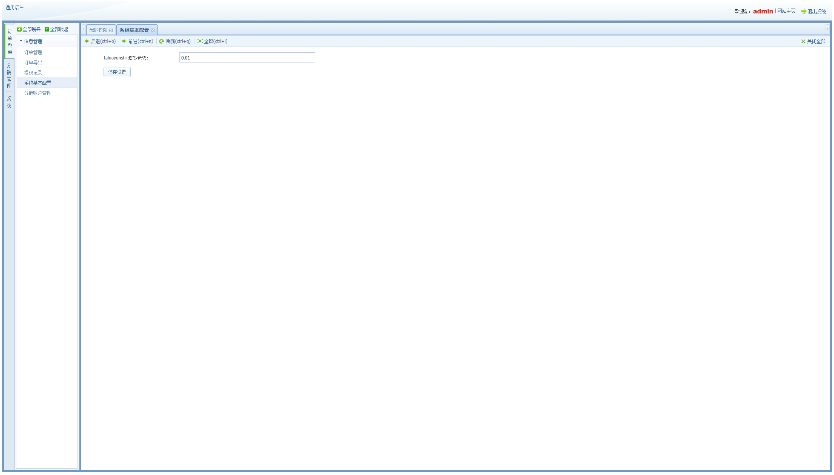Click the green expand-all icon in sidebar header
Screen dimensions: 834x475
pos(19,30)
